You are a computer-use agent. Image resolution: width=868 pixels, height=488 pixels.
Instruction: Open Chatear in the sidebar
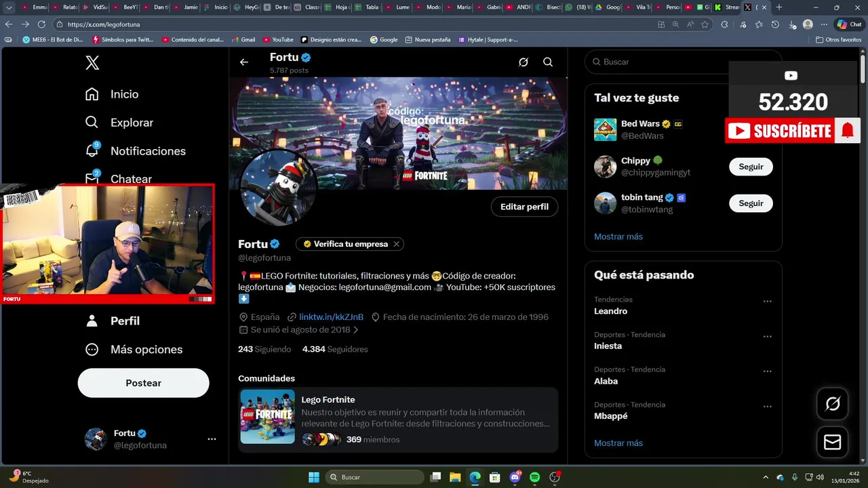click(x=119, y=178)
